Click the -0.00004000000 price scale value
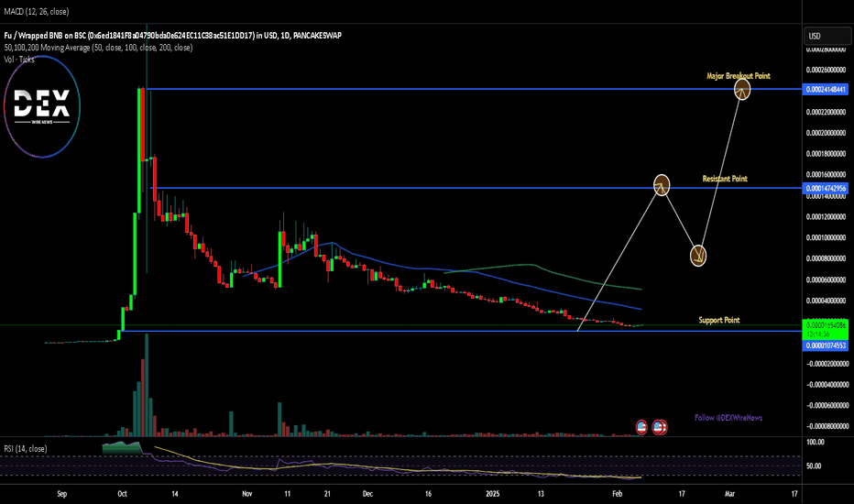Image resolution: width=854 pixels, height=504 pixels. tap(827, 384)
